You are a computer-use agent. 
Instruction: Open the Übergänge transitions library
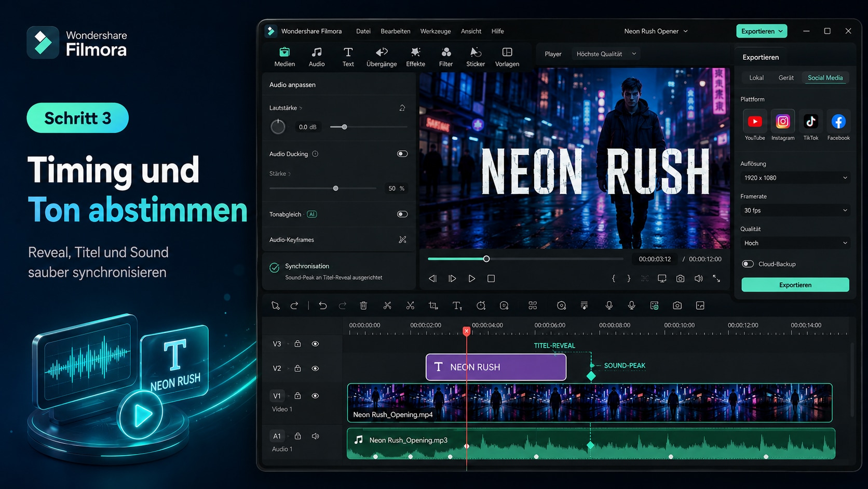[x=382, y=57]
